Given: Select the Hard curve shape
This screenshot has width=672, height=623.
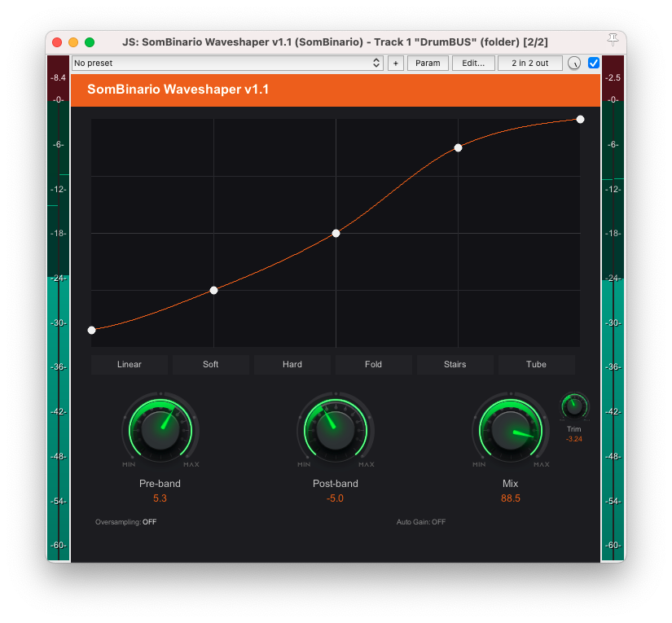Looking at the screenshot, I should pos(292,365).
